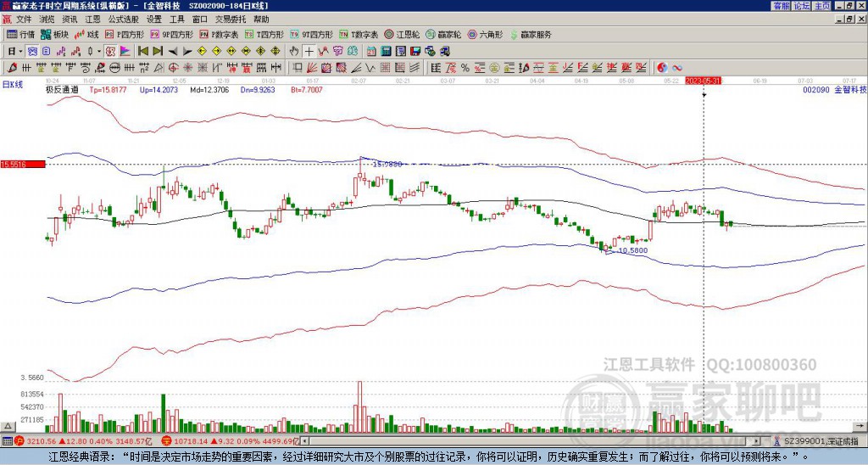Click horizontal scrollbar right arrow
868x465 pixels.
tap(757, 441)
